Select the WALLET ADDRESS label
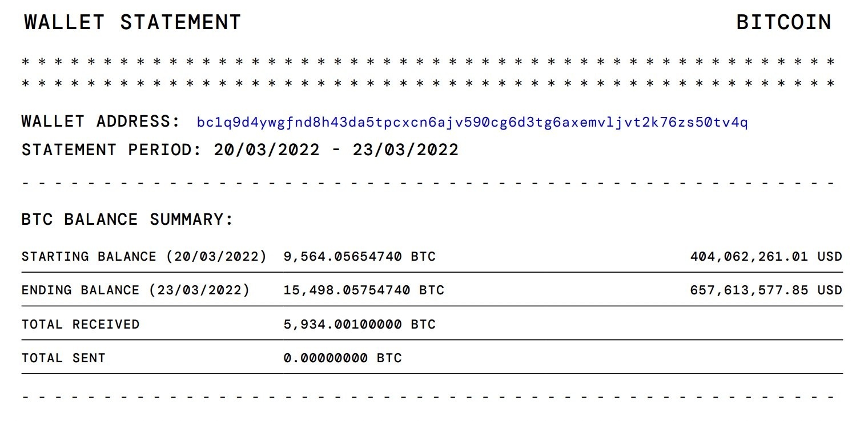Screen dimensions: 868x421 coord(101,122)
